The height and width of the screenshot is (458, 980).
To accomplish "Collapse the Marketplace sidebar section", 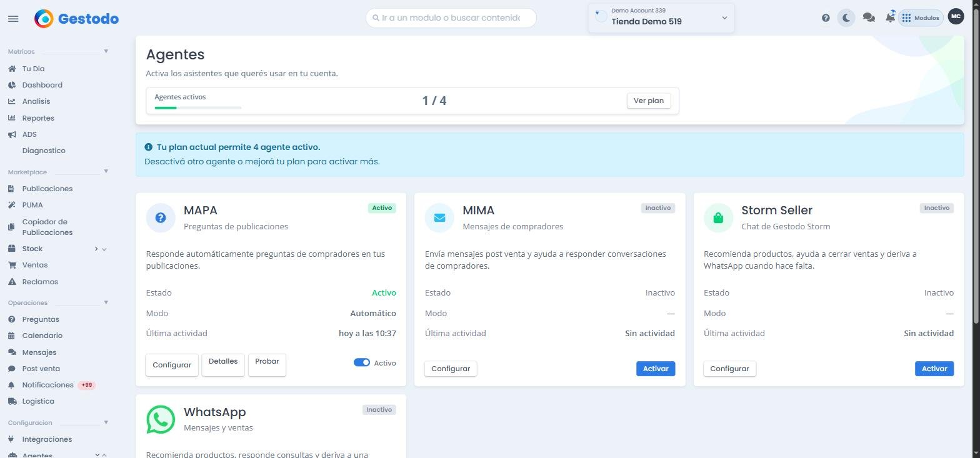I will [106, 171].
